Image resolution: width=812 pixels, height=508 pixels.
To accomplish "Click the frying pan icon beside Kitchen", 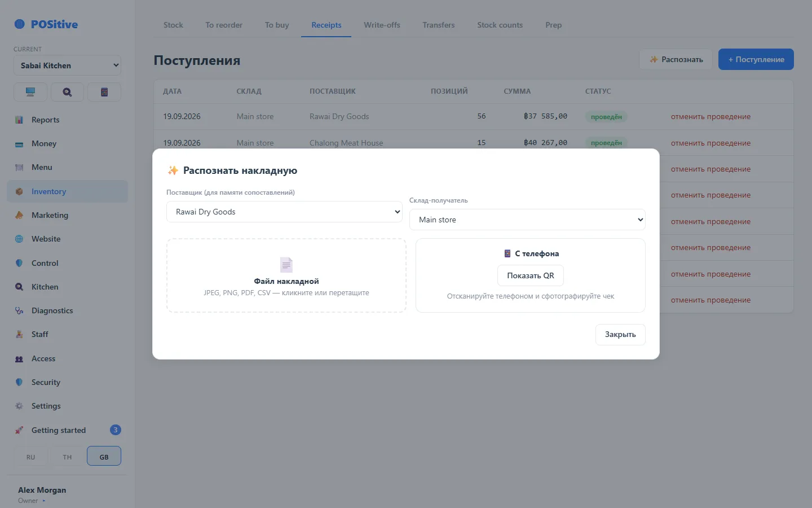I will click(x=19, y=287).
